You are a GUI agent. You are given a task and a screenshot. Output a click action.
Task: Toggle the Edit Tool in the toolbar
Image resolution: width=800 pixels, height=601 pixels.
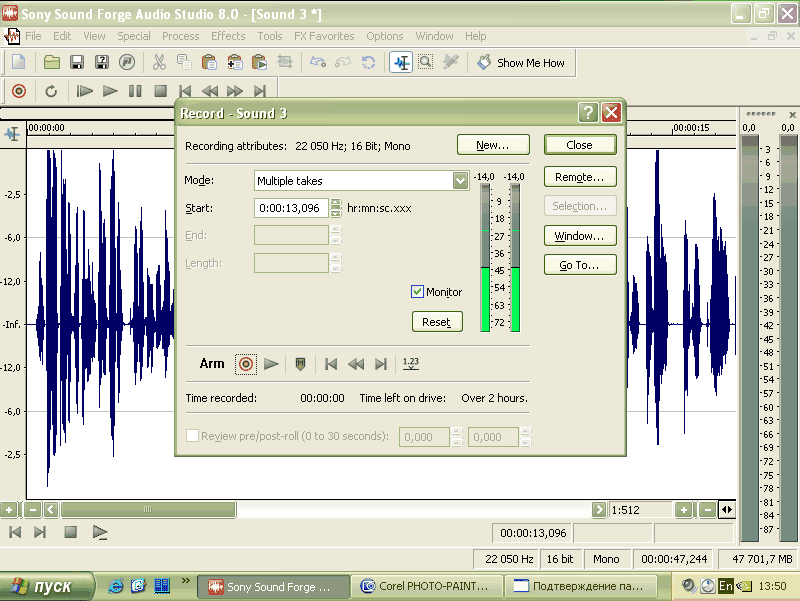(401, 63)
